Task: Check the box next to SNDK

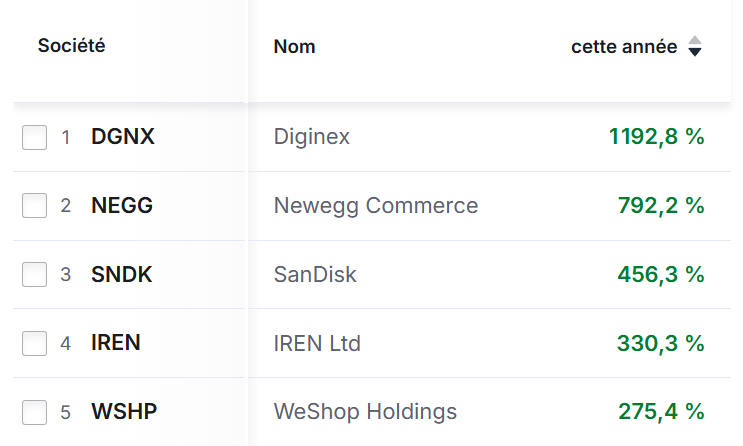Action: tap(35, 274)
